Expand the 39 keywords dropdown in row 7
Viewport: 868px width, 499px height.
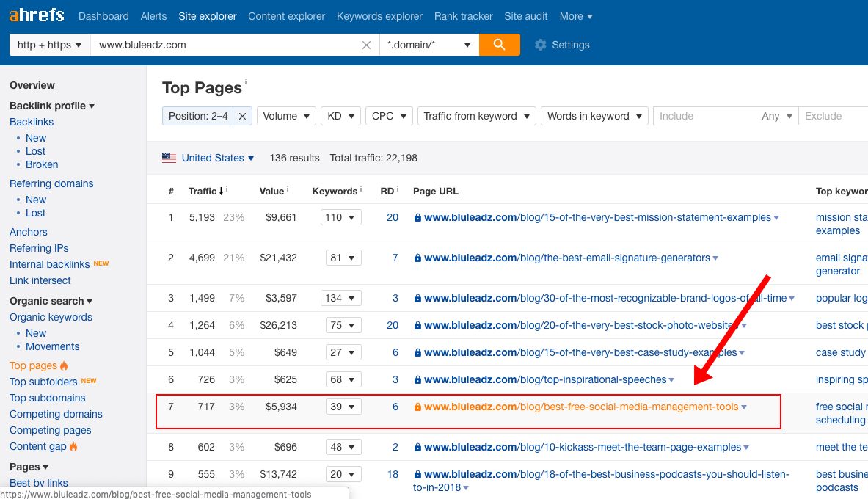click(343, 407)
